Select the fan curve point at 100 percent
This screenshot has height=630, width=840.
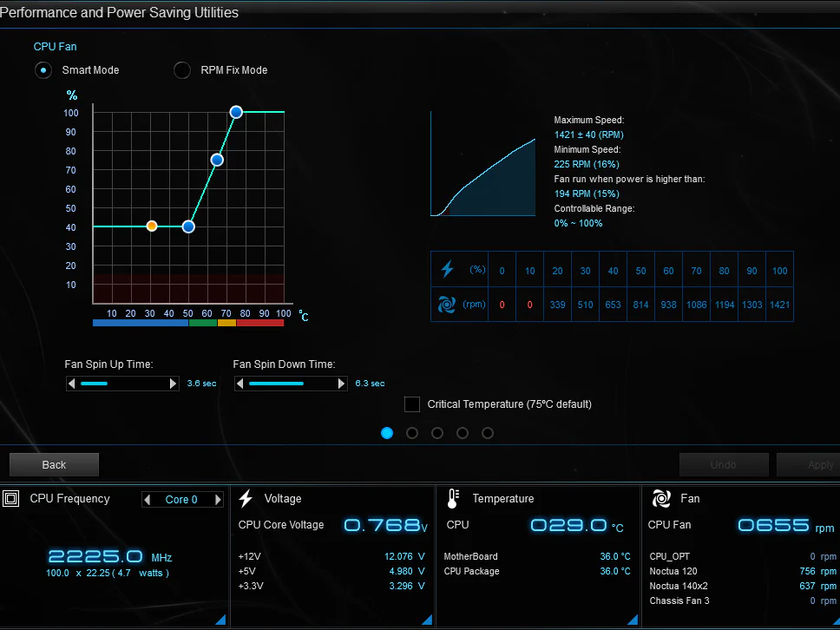pos(236,112)
